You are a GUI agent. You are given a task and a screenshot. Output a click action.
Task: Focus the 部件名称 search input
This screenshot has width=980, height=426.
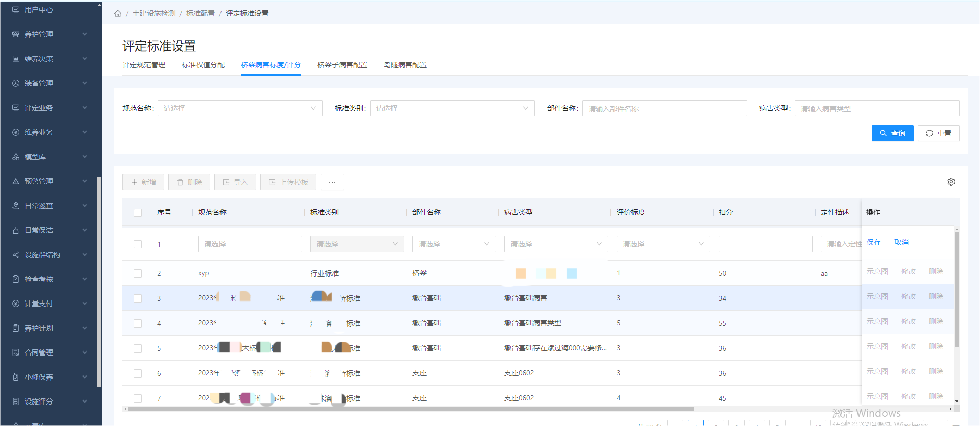coord(665,108)
